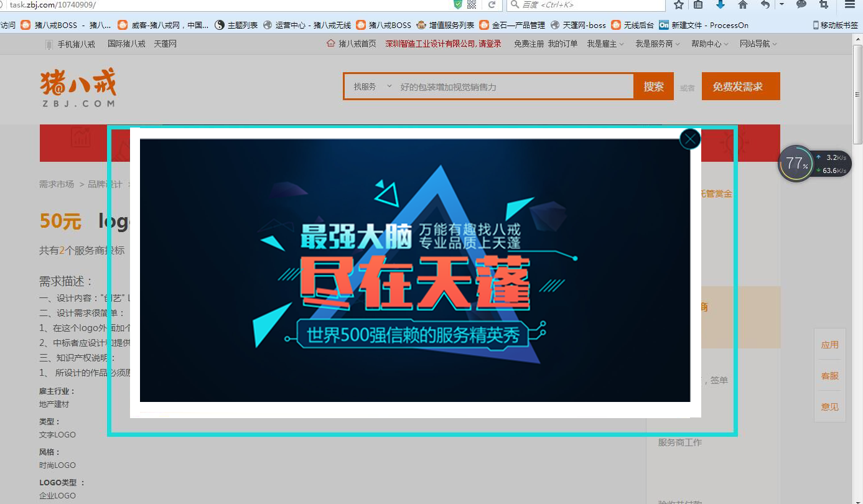The width and height of the screenshot is (863, 504).
Task: Click 免费注册 register link
Action: click(529, 44)
